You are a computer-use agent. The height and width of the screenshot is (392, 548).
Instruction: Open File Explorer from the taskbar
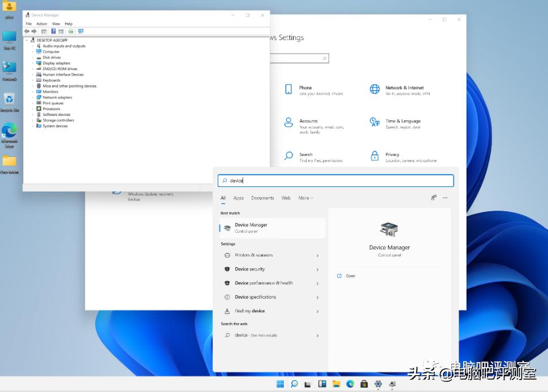(336, 383)
